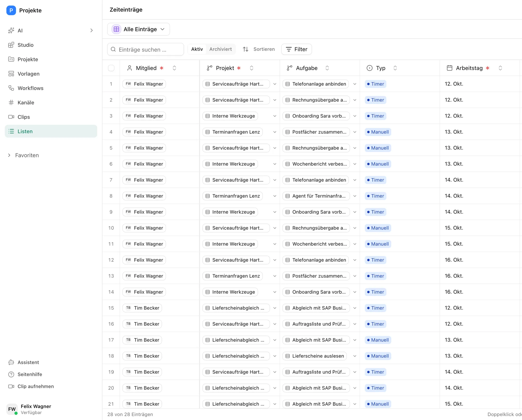Viewport: 522px width, 420px height.
Task: Open the Alle Einträge view dropdown
Action: [x=139, y=29]
